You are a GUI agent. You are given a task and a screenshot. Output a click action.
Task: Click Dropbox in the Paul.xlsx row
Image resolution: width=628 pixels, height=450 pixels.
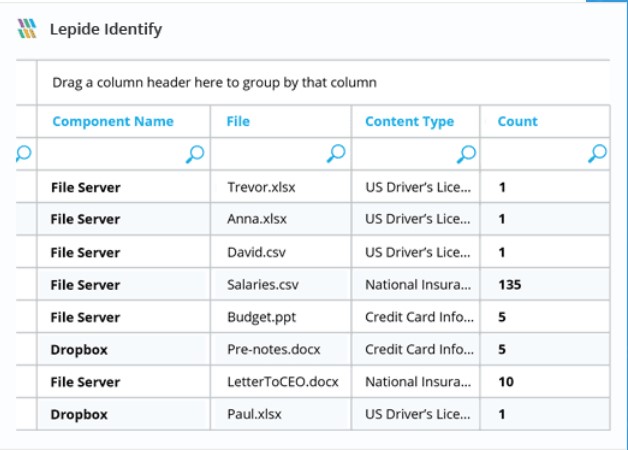pyautogui.click(x=79, y=414)
